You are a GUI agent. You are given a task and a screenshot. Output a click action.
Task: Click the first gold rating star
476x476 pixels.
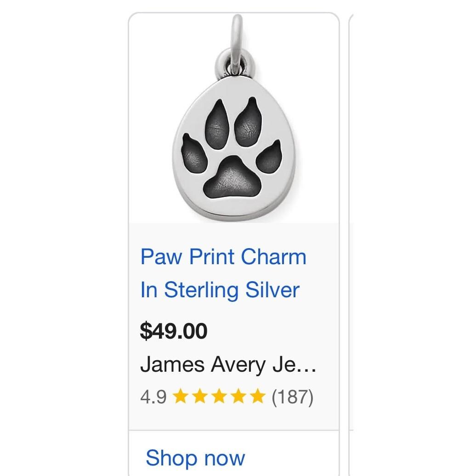pos(181,396)
